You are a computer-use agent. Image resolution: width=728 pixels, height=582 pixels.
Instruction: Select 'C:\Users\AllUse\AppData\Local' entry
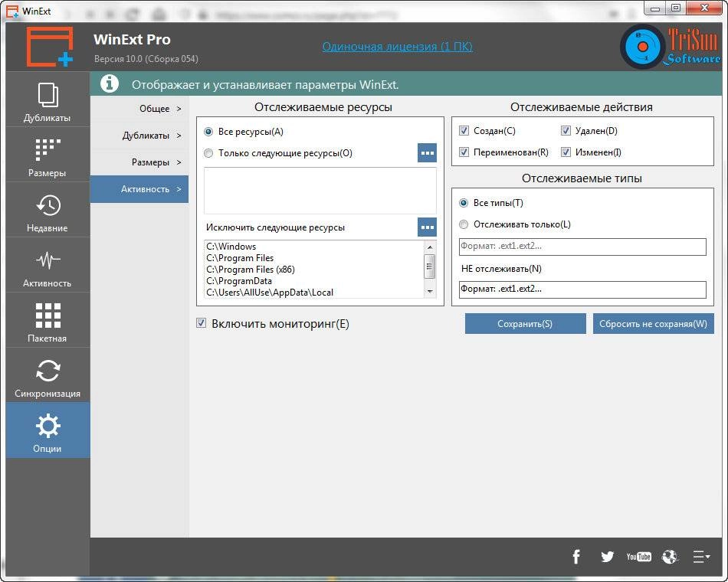pos(270,293)
